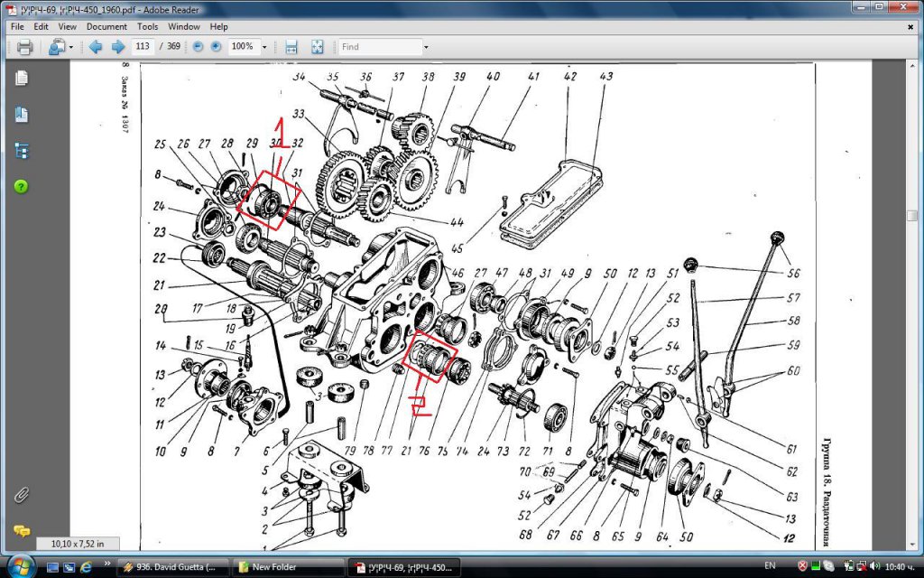Viewport: 924px width, 578px height.
Task: Click the Print icon in the toolbar
Action: pyautogui.click(x=24, y=47)
